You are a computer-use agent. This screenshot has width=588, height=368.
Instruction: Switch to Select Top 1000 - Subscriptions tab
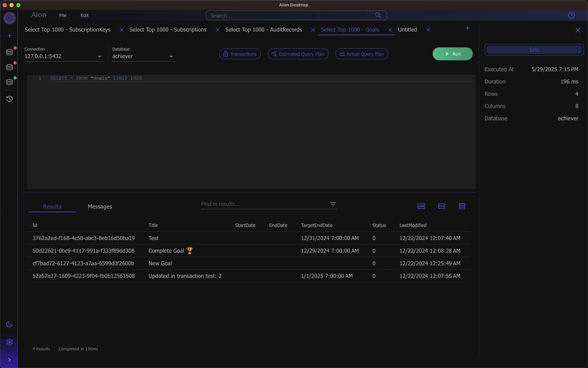[168, 30]
